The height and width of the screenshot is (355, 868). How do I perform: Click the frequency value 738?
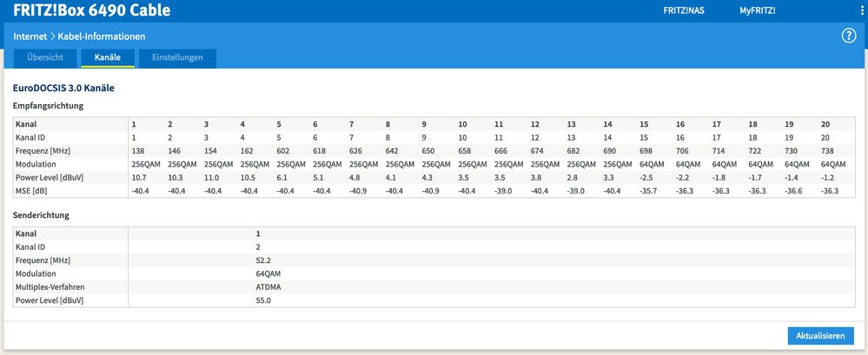point(827,151)
